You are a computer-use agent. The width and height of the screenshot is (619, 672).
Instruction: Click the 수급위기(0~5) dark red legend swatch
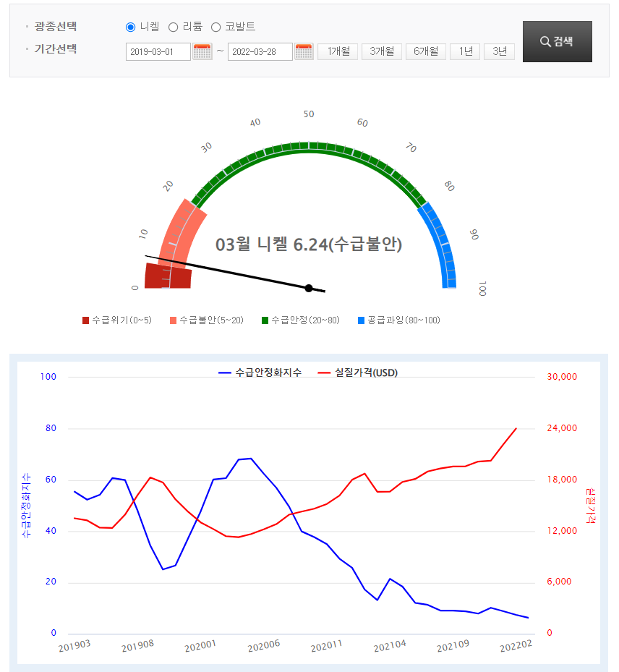point(86,320)
